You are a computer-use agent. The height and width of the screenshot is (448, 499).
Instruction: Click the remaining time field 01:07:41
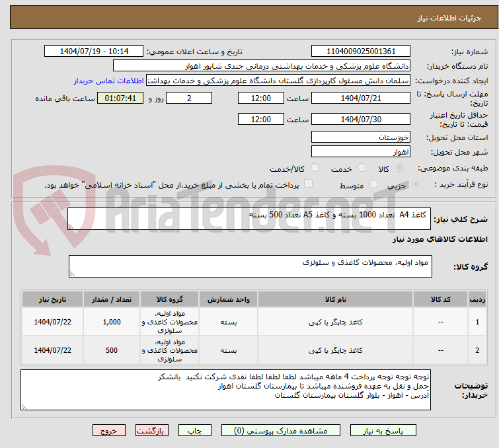pyautogui.click(x=120, y=98)
